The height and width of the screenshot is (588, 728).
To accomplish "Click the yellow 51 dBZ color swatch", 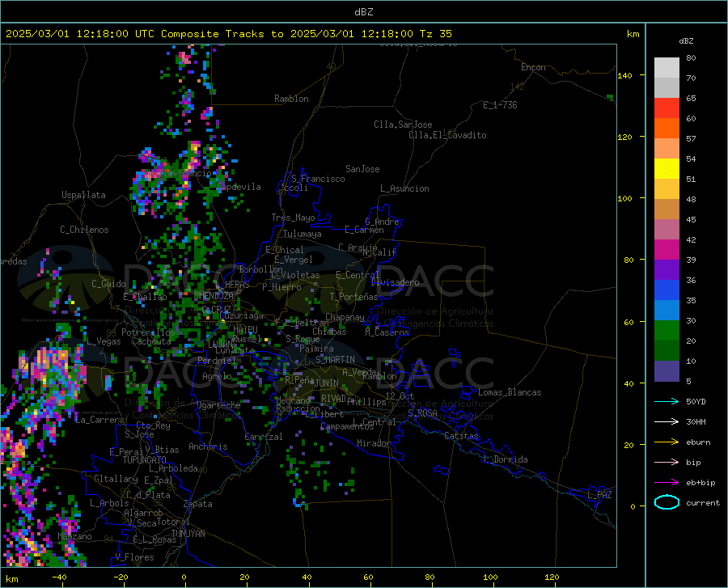I will [667, 169].
